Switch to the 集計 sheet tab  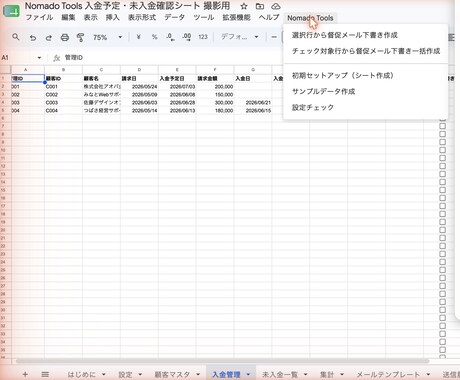click(327, 374)
